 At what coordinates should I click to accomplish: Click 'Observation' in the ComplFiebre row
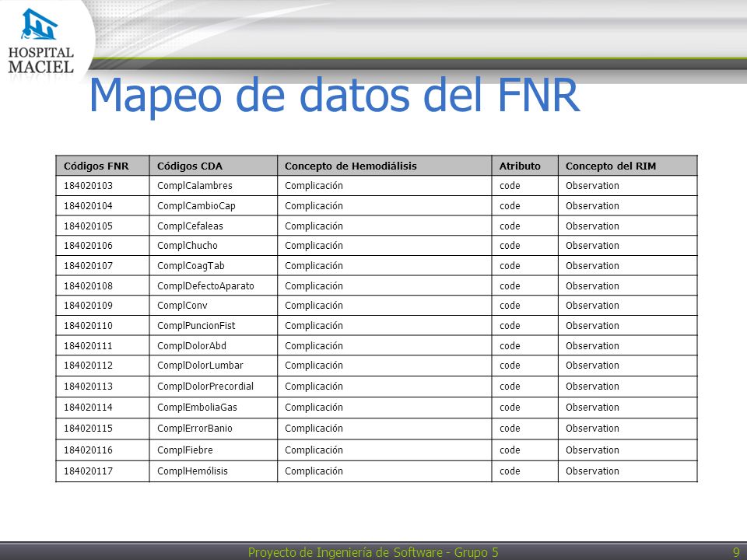(x=592, y=450)
